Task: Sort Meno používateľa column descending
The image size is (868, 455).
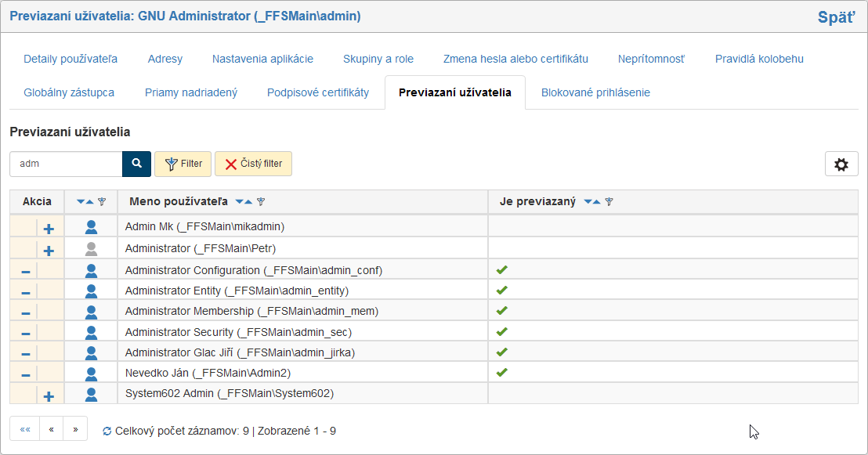Action: pos(240,202)
